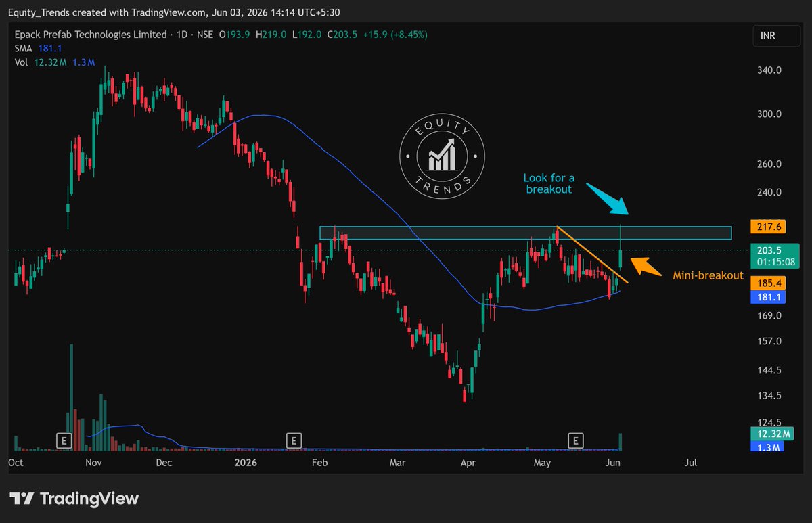Click the 340.0 price axis label
This screenshot has width=812, height=523.
(769, 70)
